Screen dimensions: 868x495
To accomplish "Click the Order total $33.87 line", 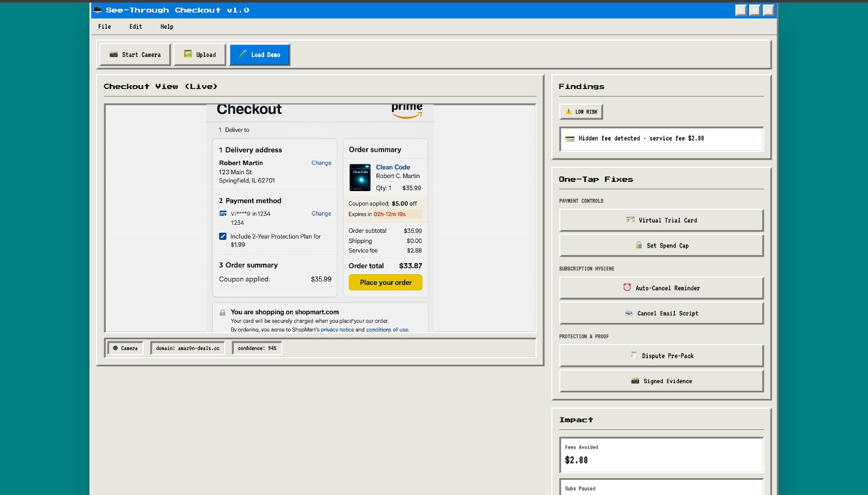I will pos(385,266).
